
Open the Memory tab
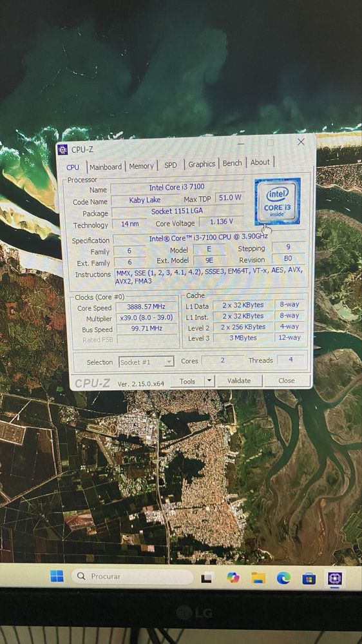tap(141, 166)
